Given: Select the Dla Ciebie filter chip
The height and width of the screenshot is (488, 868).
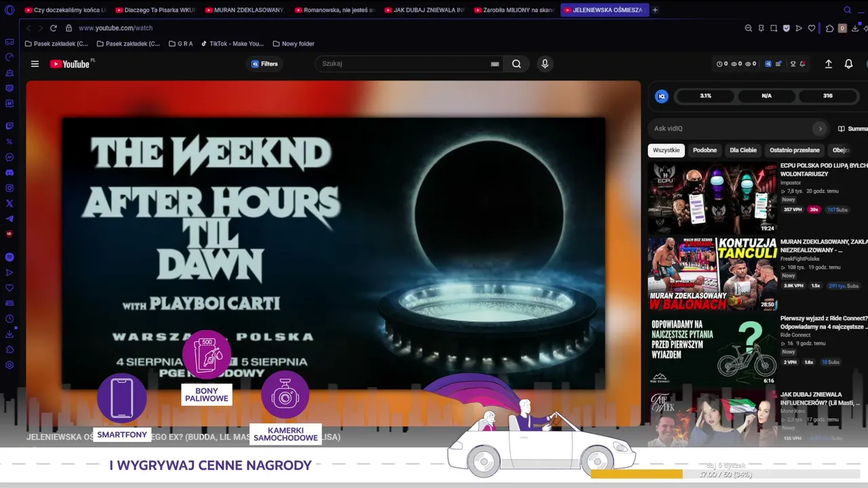Looking at the screenshot, I should 743,150.
